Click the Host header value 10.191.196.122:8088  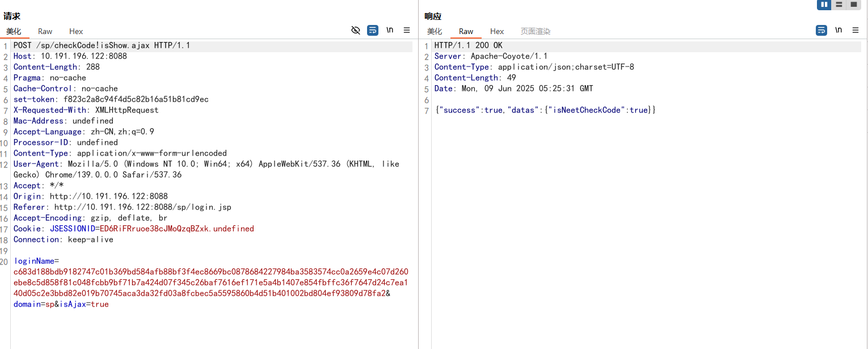point(84,56)
